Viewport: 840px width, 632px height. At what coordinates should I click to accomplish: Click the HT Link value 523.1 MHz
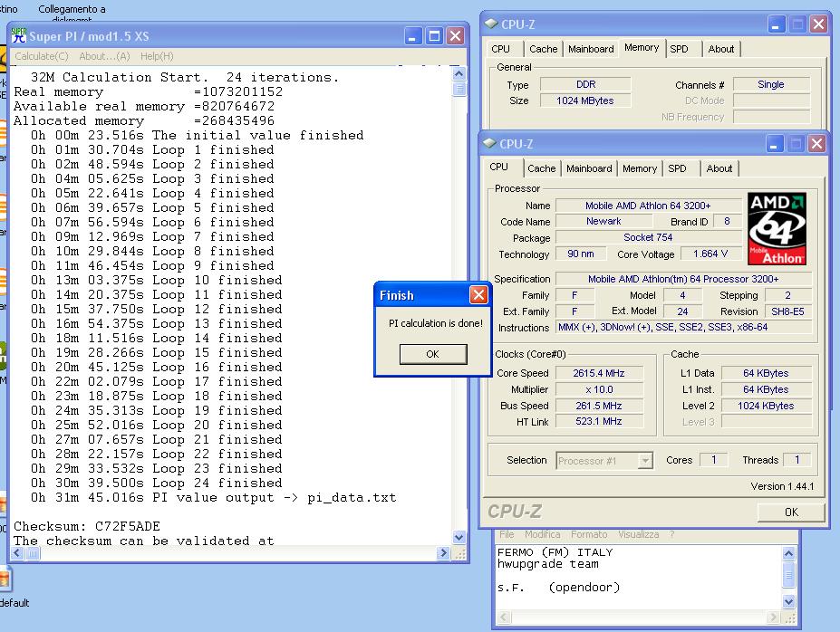point(599,421)
